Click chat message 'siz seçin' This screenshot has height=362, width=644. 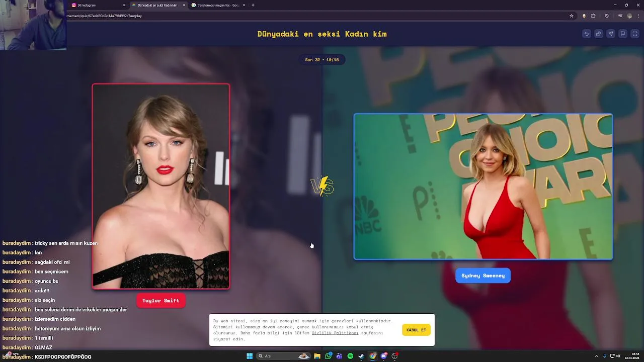tap(45, 300)
